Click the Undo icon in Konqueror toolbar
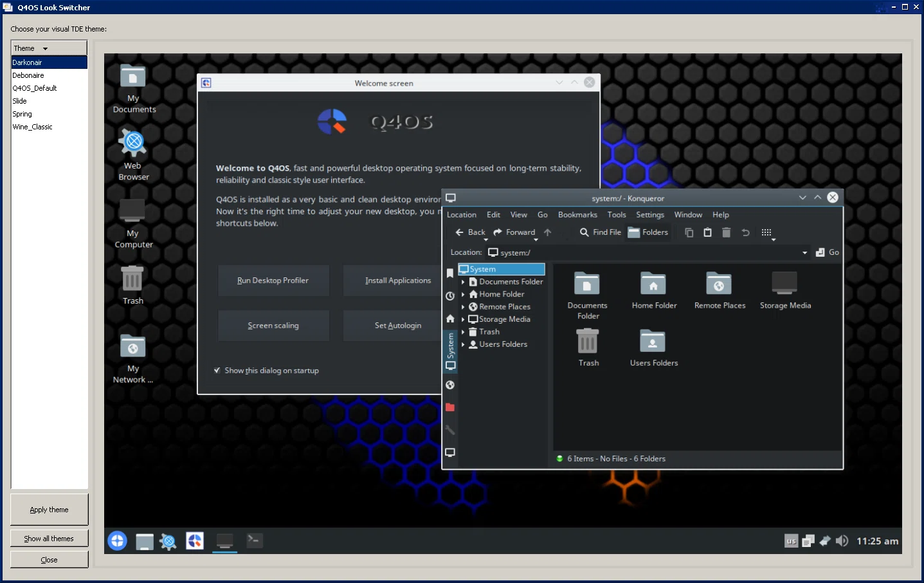This screenshot has width=924, height=583. [745, 232]
